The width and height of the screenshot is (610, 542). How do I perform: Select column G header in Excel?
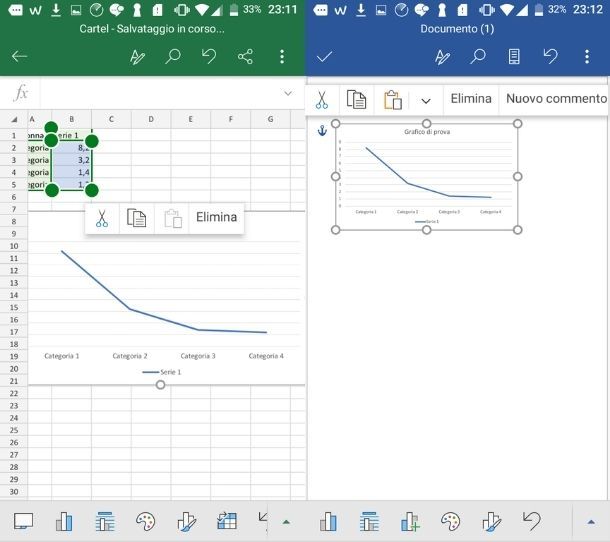(x=270, y=119)
